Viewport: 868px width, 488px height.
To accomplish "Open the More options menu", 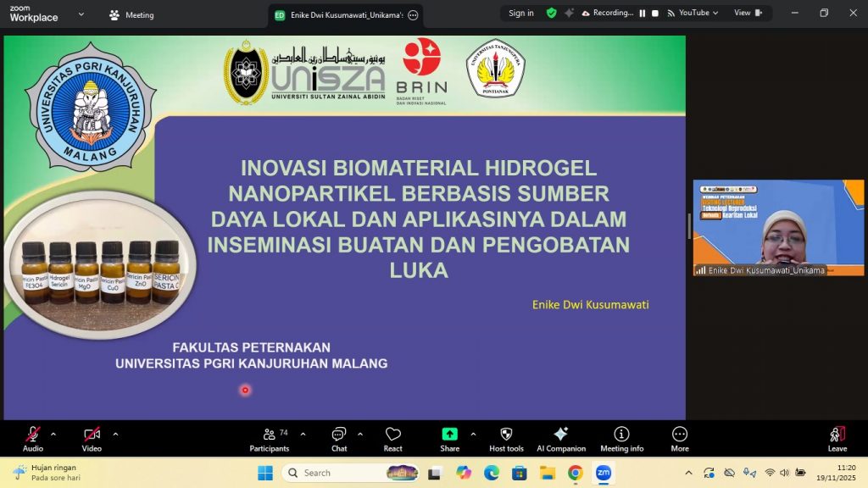I will [x=679, y=438].
